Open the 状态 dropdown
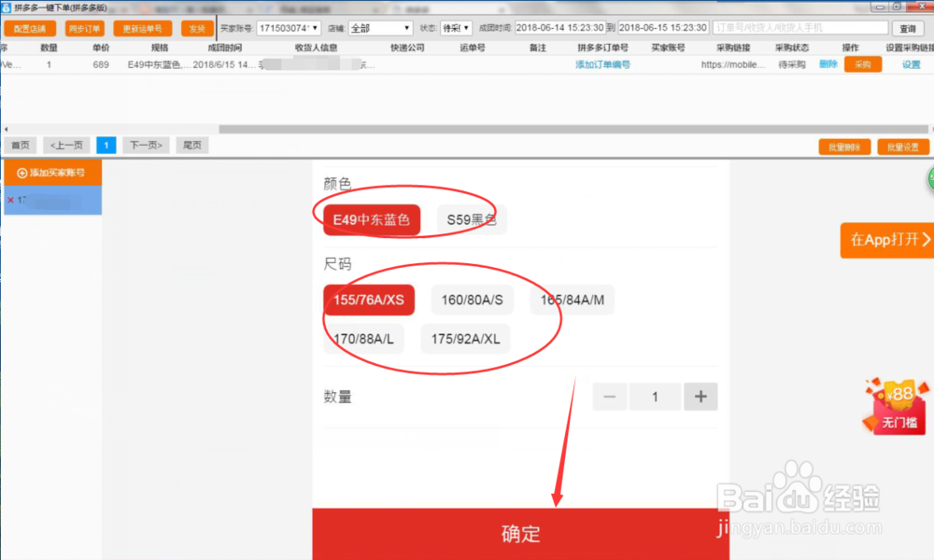934x560 pixels. click(456, 28)
